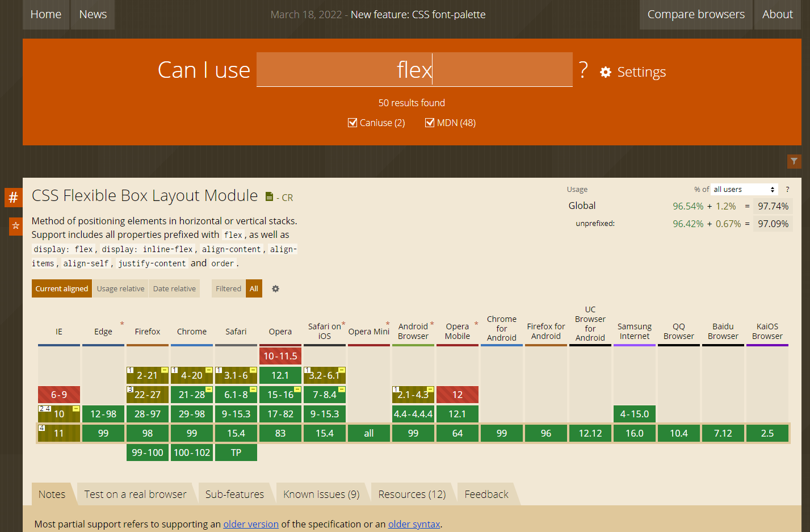Select Edge 12-98 support cell
Screen dimensions: 810x532
(103, 414)
